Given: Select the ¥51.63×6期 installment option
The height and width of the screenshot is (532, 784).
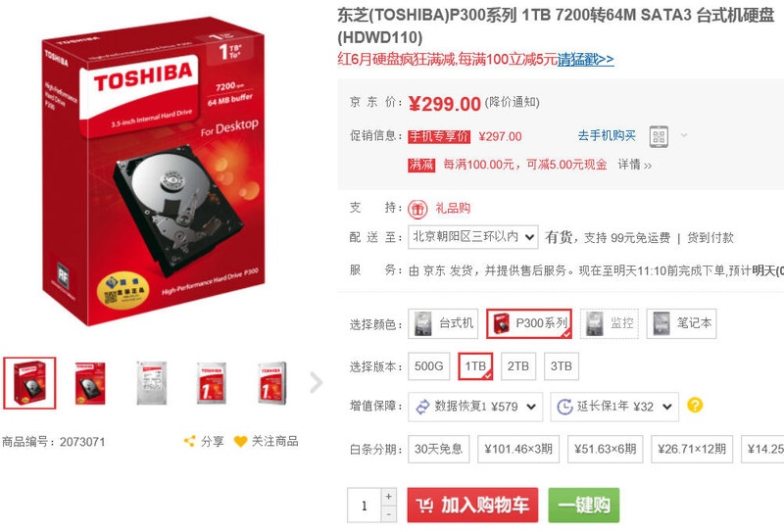Looking at the screenshot, I should 605,449.
